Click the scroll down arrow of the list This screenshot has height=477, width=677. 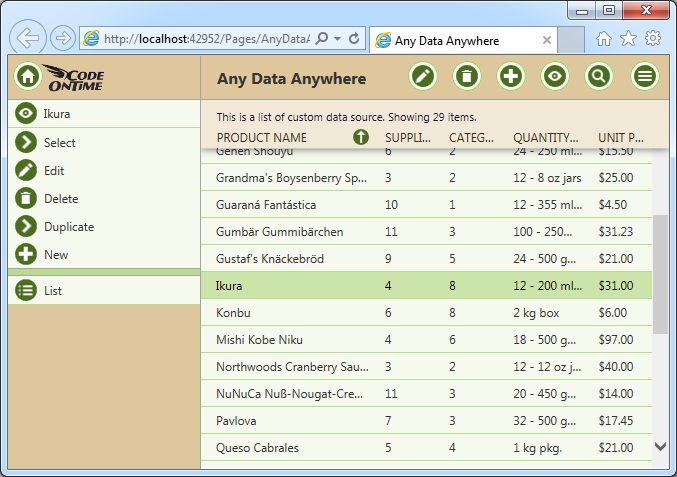tap(660, 447)
